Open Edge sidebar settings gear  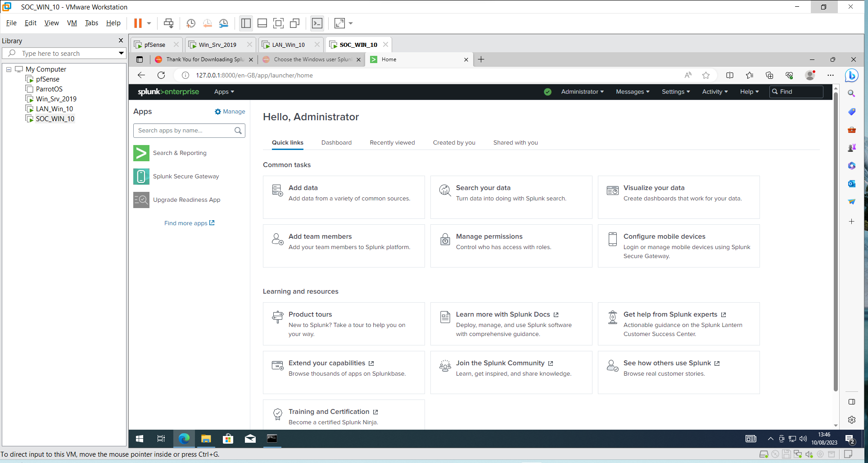tap(851, 420)
